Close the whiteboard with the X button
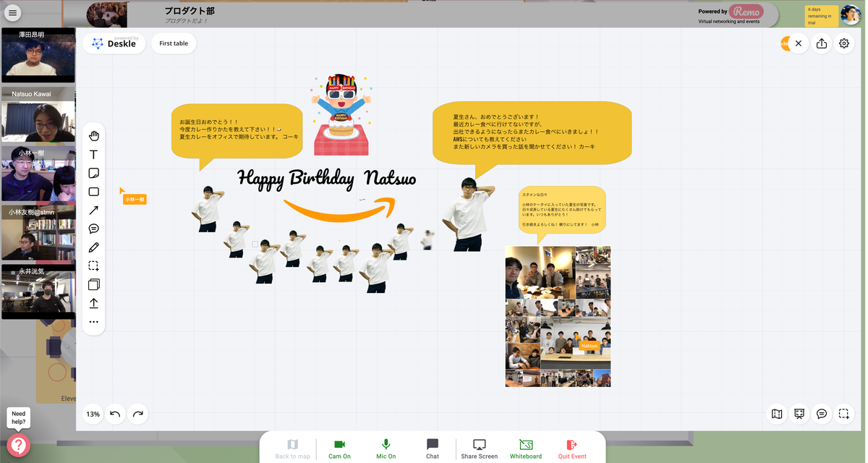This screenshot has width=868, height=463. click(799, 43)
